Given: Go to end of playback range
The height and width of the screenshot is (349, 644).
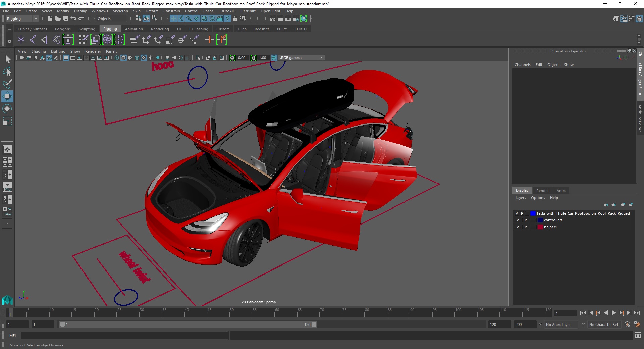Looking at the screenshot, I should [x=637, y=313].
